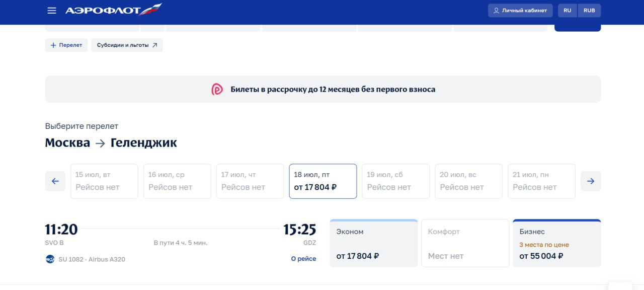Click the airline icon beside SU 1082
Screen dimensions: 644x290
coord(50,259)
